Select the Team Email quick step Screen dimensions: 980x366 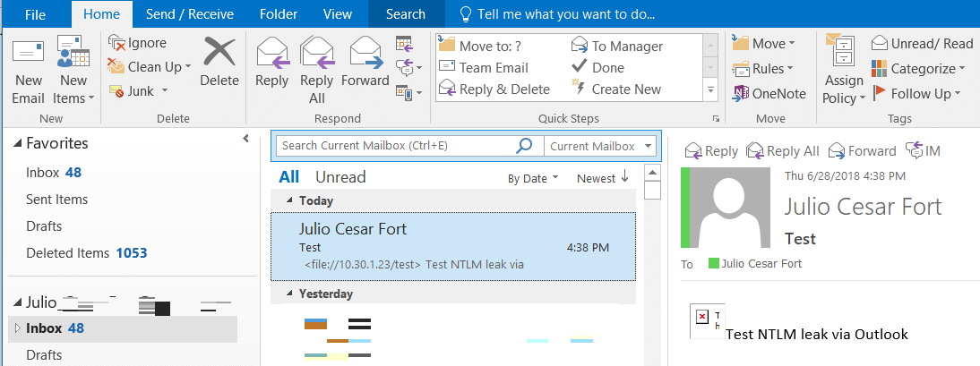click(484, 67)
